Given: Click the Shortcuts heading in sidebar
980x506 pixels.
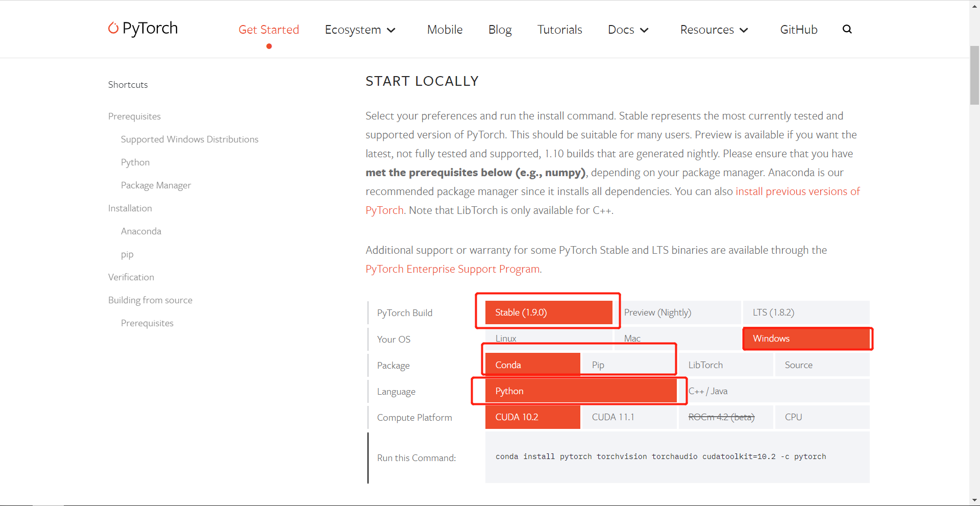Looking at the screenshot, I should tap(128, 85).
